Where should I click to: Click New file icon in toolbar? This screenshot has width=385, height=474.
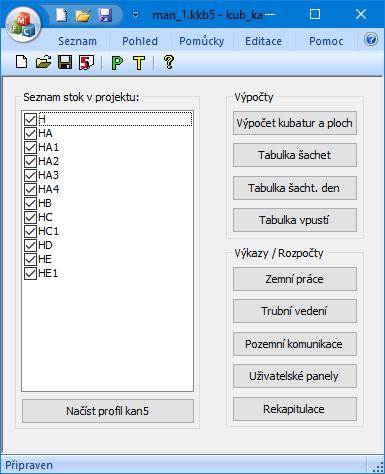tap(22, 62)
